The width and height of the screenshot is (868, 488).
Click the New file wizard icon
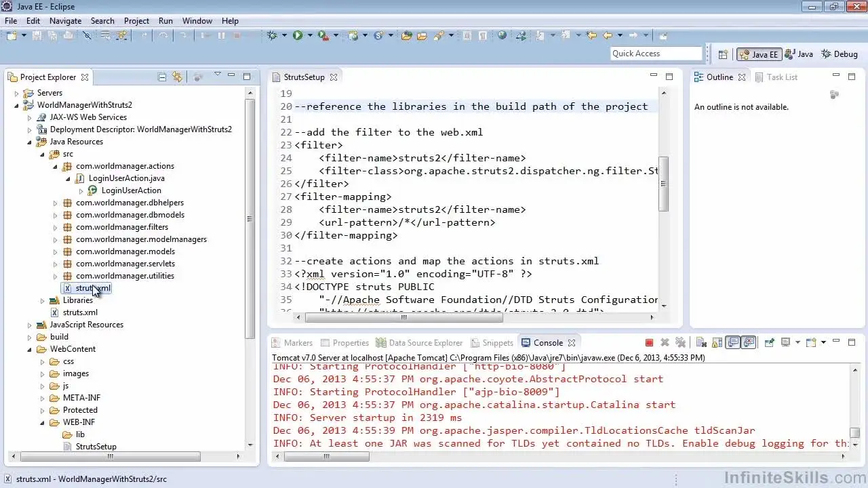[x=12, y=35]
